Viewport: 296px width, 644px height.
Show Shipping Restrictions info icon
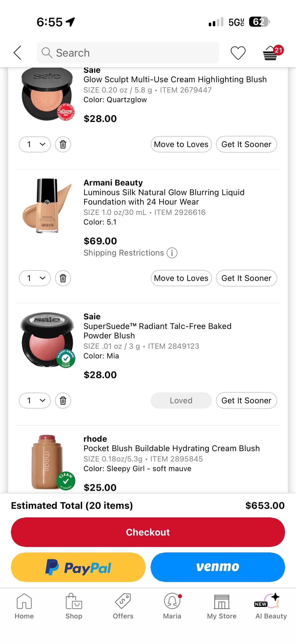pos(172,253)
